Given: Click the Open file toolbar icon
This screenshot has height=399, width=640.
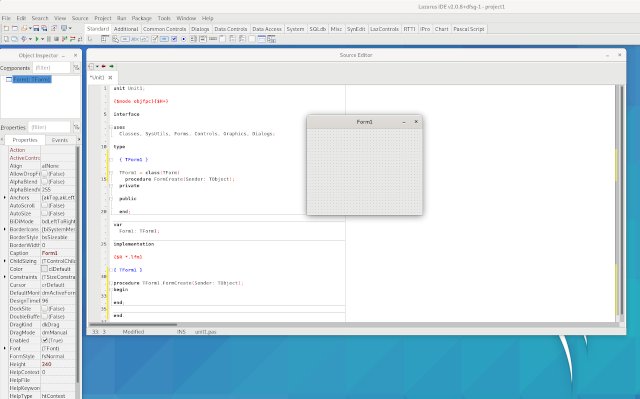Looking at the screenshot, I should point(24,29).
